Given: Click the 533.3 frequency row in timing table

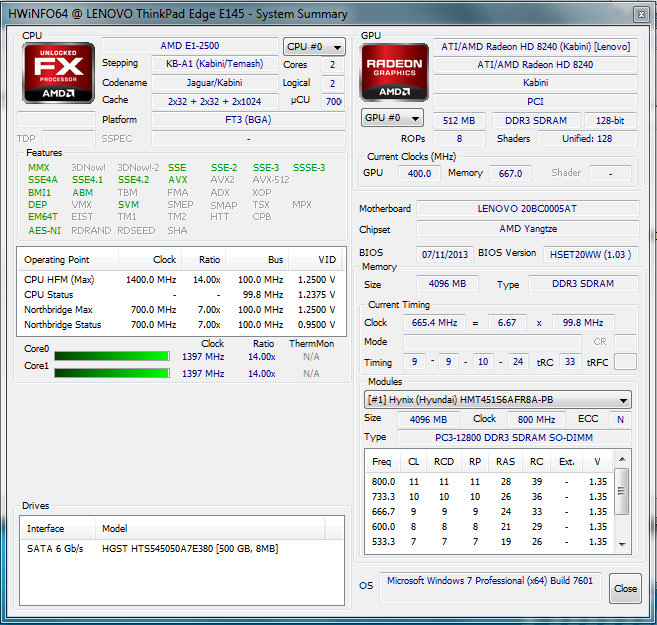Looking at the screenshot, I should click(490, 542).
